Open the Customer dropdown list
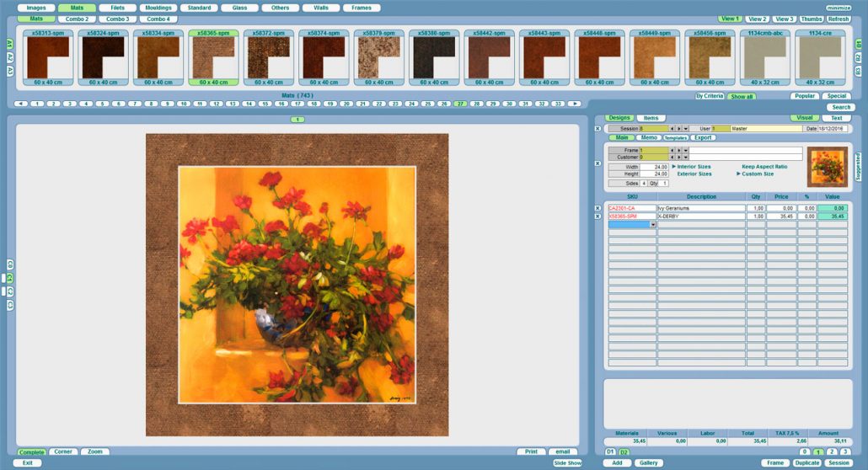The image size is (868, 470). pos(686,158)
